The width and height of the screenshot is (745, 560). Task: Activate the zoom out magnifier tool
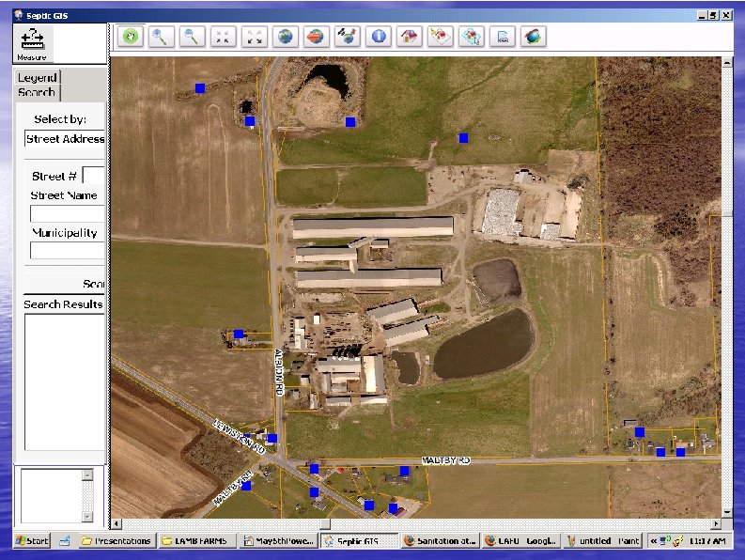tap(193, 37)
